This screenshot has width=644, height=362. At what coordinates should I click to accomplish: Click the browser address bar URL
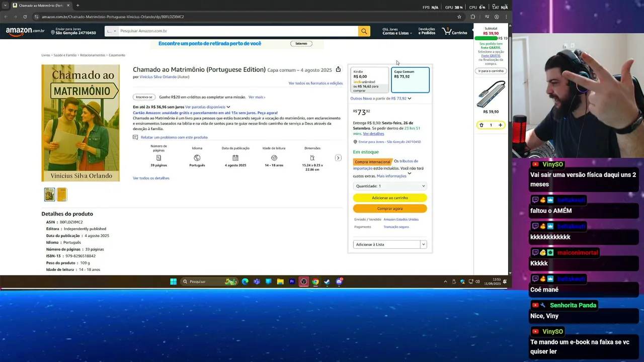[113, 17]
